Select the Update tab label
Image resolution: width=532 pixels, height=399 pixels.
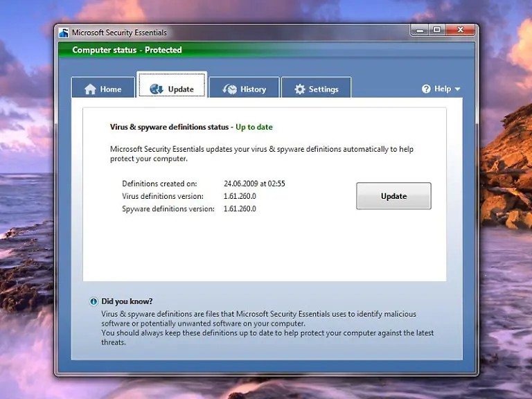(x=181, y=89)
